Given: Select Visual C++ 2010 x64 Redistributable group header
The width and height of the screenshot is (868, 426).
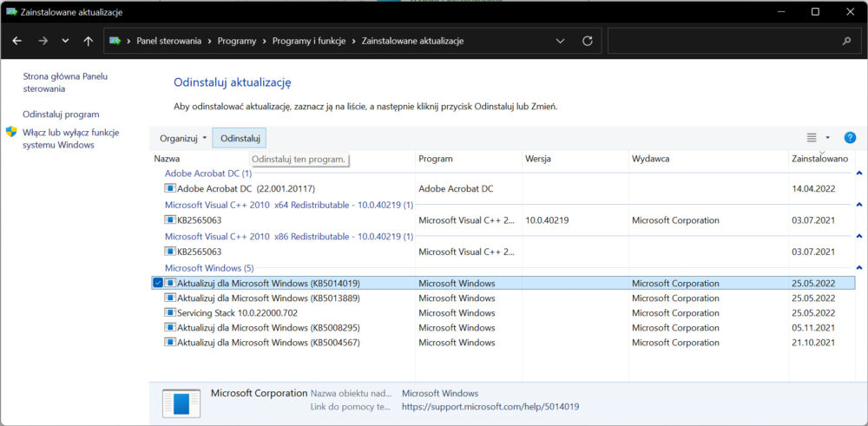Looking at the screenshot, I should pos(289,205).
